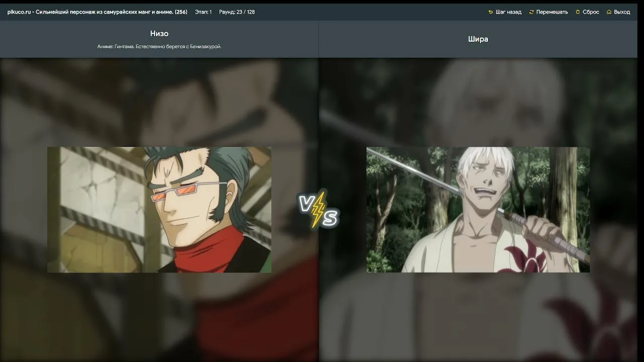
Task: Select the Шира name heading
Action: [478, 39]
